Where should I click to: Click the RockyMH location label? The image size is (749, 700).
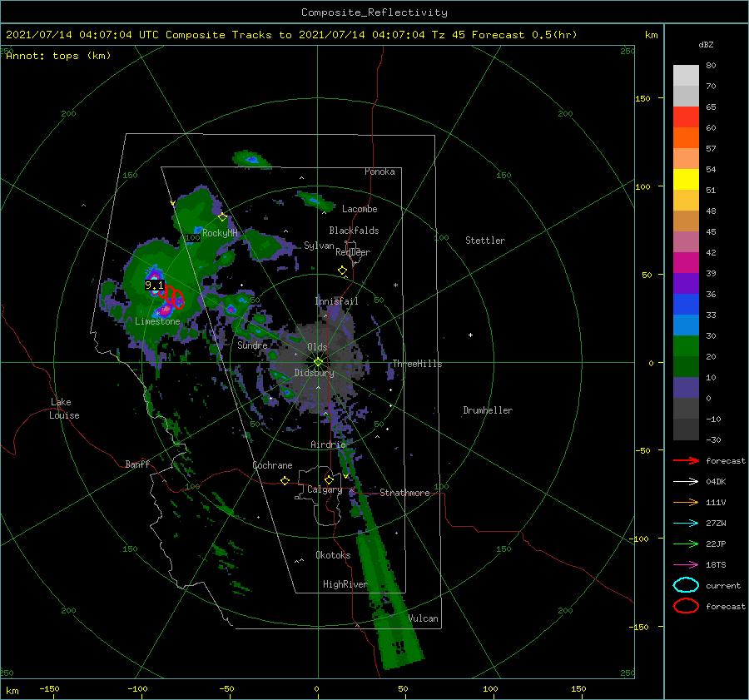coord(220,233)
